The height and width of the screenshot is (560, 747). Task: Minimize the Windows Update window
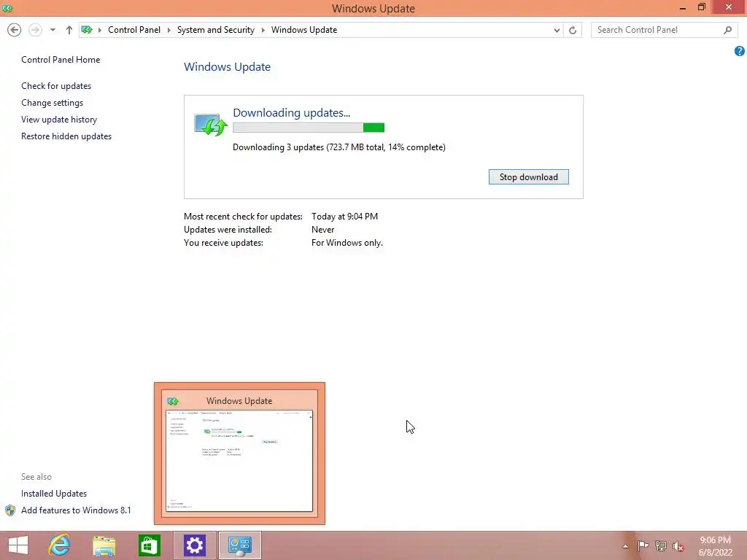pyautogui.click(x=683, y=7)
